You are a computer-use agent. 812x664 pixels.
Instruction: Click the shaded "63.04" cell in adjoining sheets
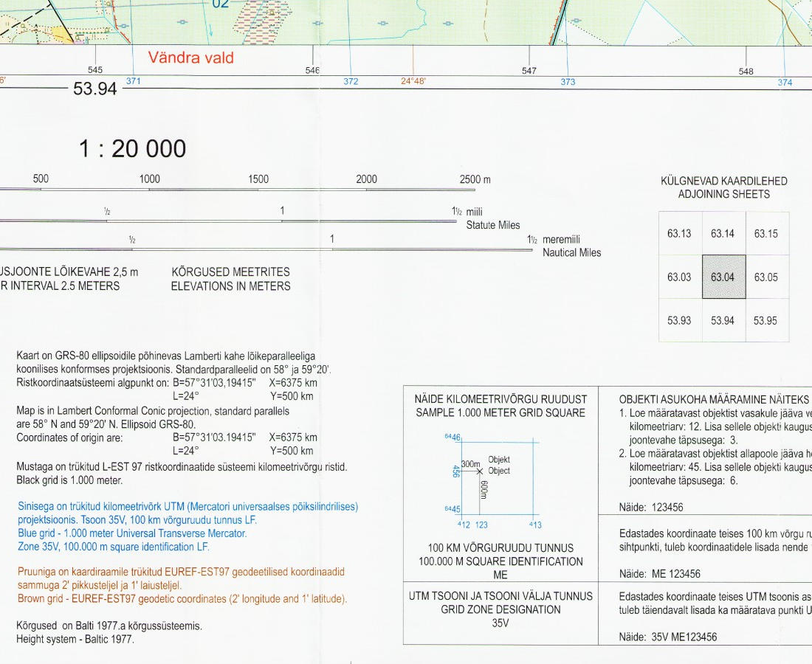coord(723,277)
